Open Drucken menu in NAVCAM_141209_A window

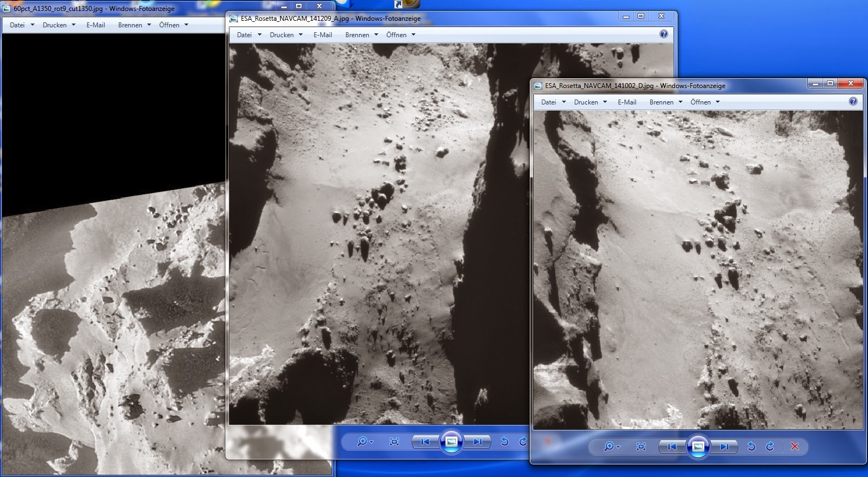coord(286,34)
